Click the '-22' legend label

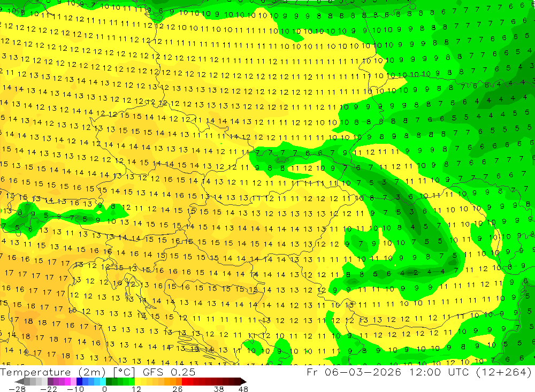[x=49, y=389]
